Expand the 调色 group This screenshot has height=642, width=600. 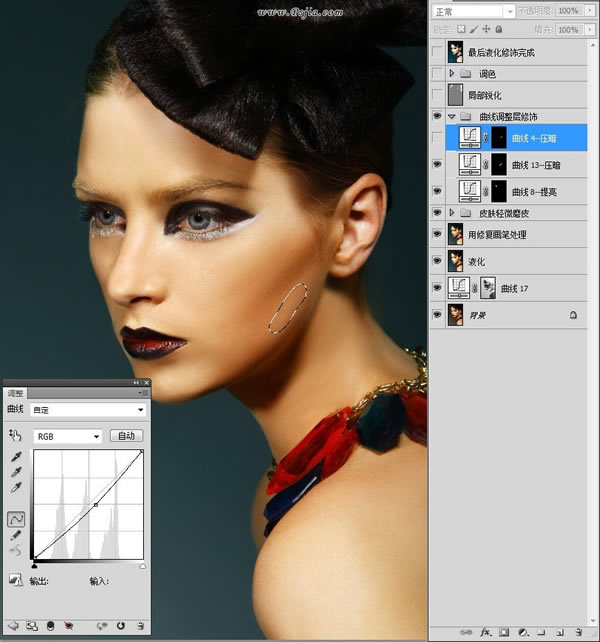(x=452, y=73)
